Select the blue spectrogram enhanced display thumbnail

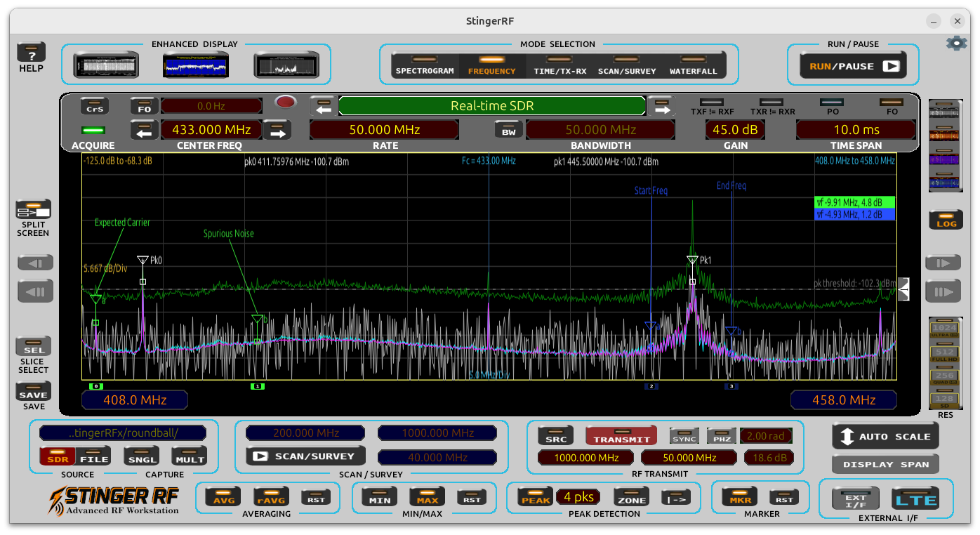(196, 65)
